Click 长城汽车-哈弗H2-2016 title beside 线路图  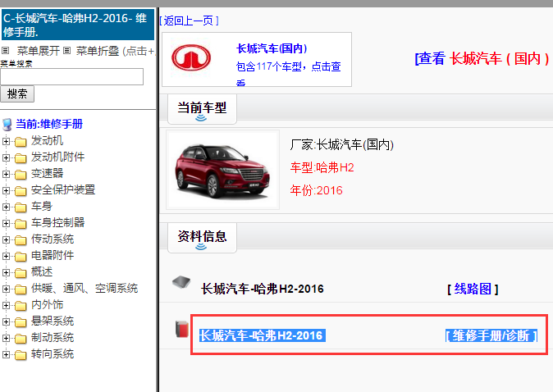click(262, 289)
